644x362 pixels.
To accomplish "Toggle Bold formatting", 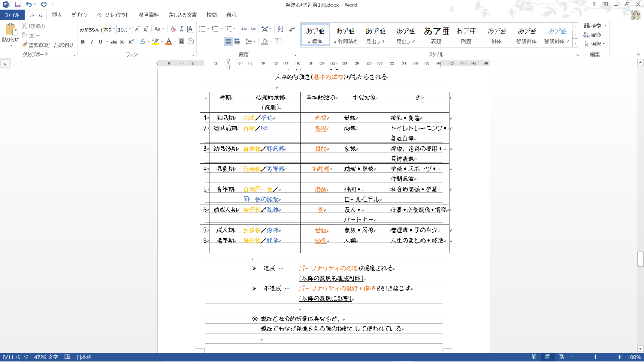I will coord(83,42).
